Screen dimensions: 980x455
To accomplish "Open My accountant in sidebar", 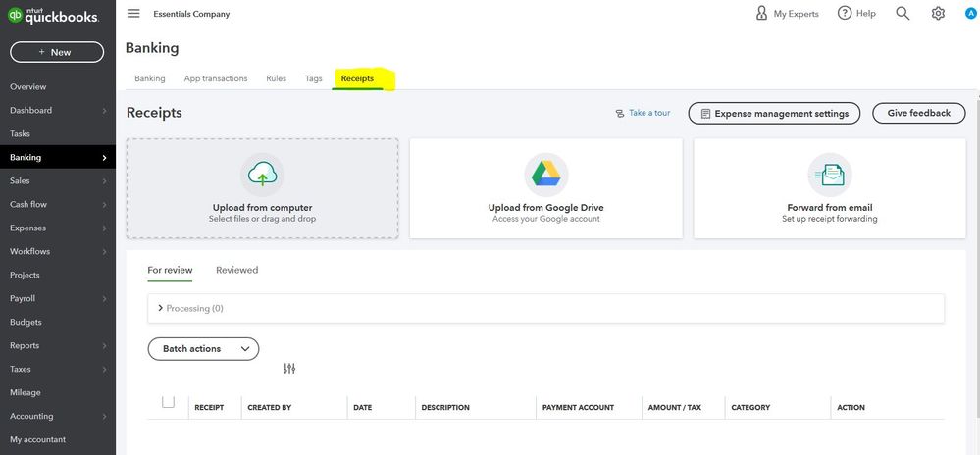I will click(x=37, y=439).
